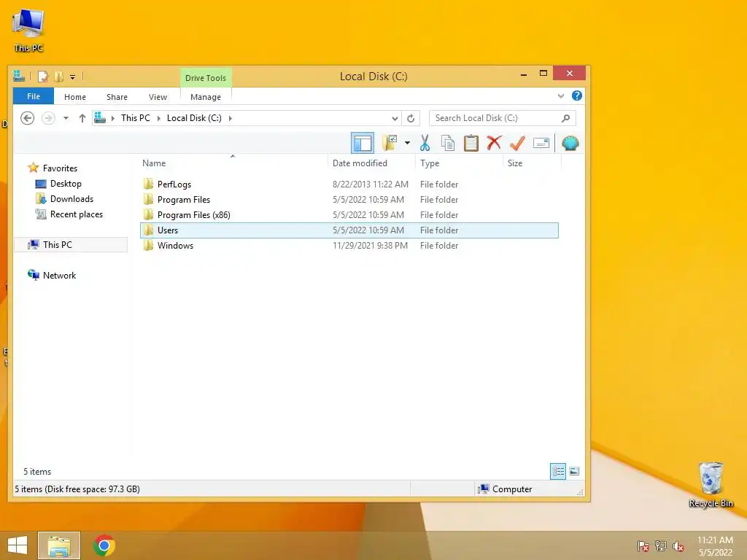Click the muted volume tray icon
The image size is (747, 560).
pyautogui.click(x=678, y=546)
